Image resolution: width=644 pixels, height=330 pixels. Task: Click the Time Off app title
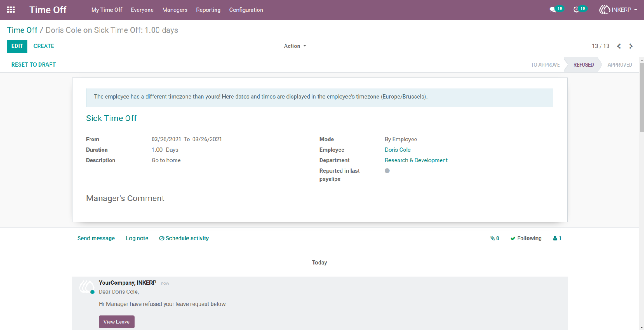(48, 10)
